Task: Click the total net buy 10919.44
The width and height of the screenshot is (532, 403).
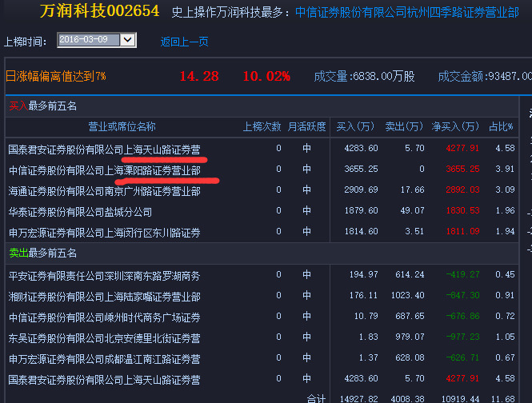Action: point(461,399)
